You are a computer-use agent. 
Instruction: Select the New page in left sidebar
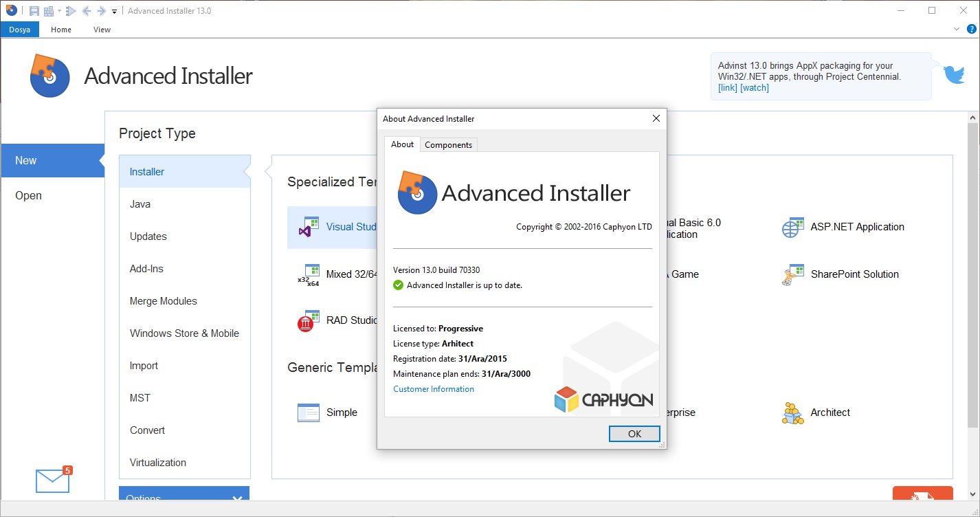52,160
